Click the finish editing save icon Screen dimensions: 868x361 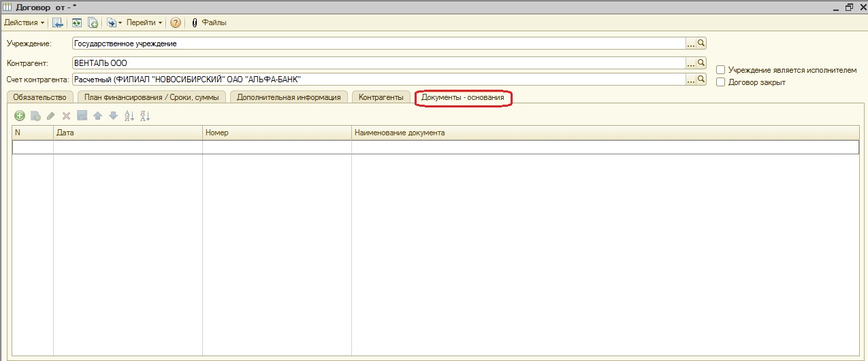[82, 116]
